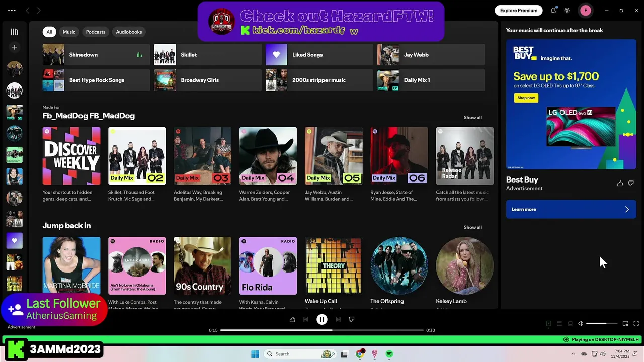The height and width of the screenshot is (362, 644).
Task: Select the Music filter chip
Action: click(x=69, y=32)
